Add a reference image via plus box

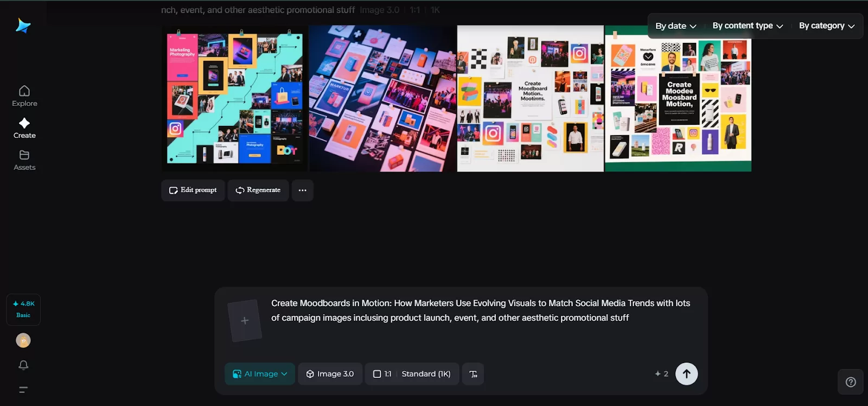click(245, 321)
